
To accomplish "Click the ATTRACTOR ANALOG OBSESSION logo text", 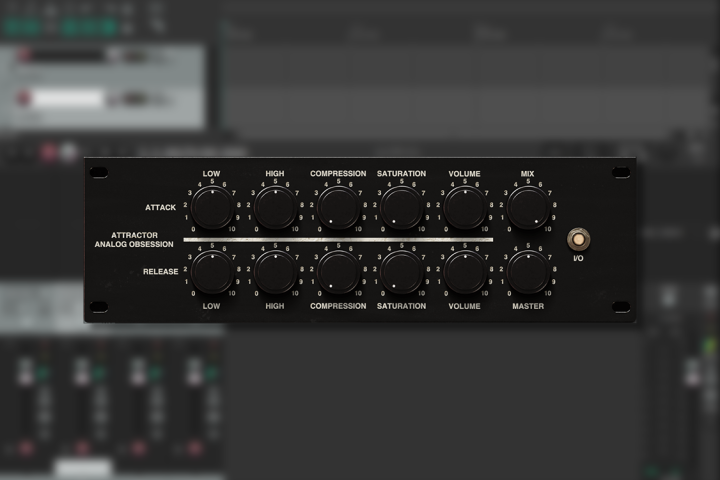I will point(134,240).
